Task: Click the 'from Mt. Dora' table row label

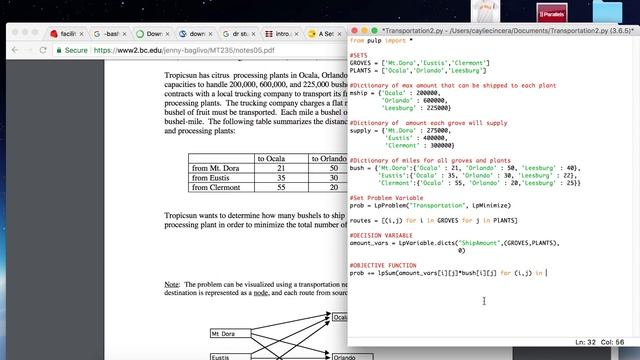Action: (x=216, y=168)
